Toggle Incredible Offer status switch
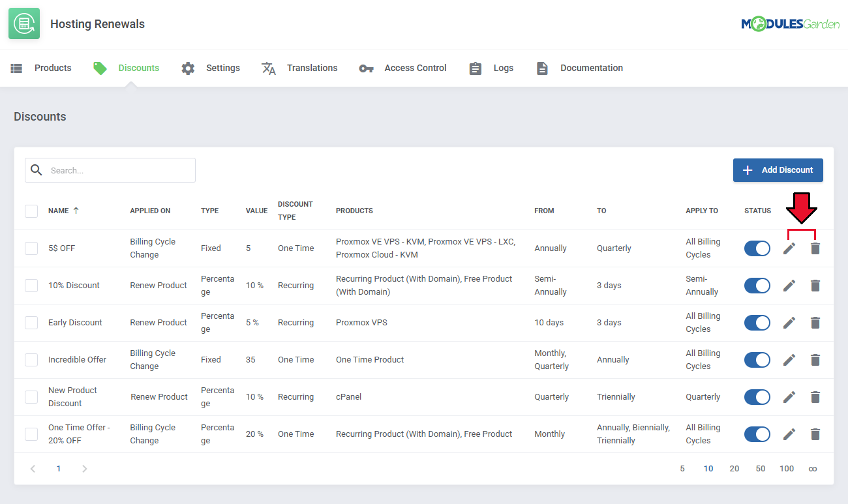 click(x=757, y=360)
